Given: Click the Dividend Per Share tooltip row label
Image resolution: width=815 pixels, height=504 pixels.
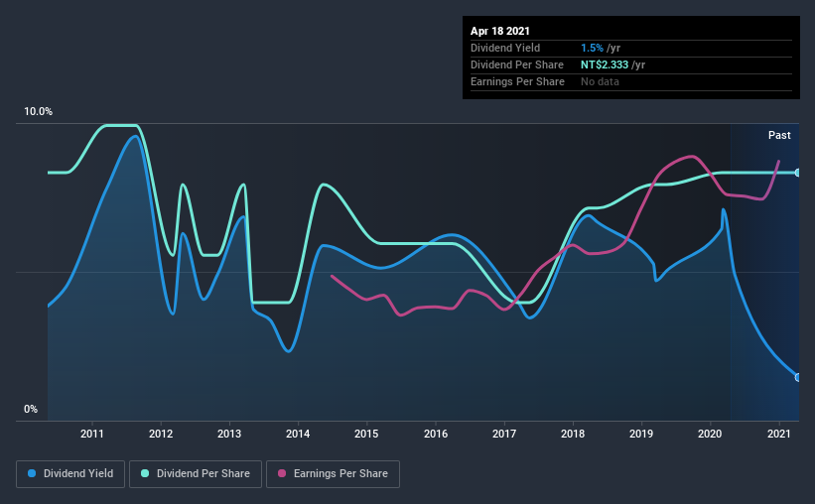Looking at the screenshot, I should coord(517,64).
